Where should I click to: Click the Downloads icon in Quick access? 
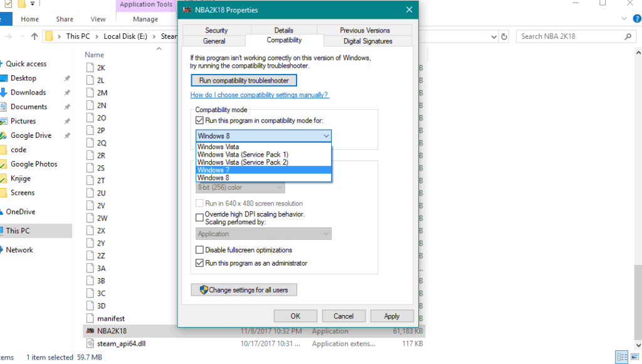tap(3, 93)
